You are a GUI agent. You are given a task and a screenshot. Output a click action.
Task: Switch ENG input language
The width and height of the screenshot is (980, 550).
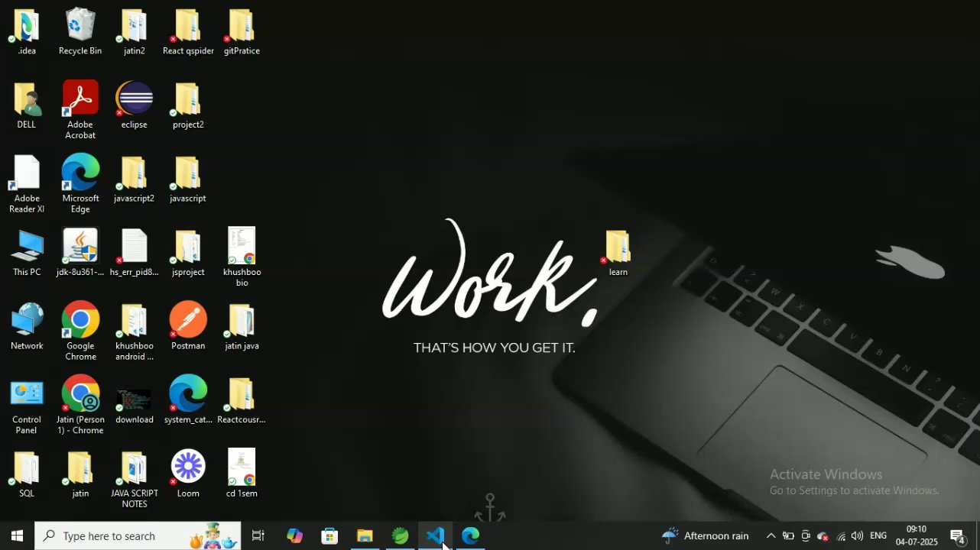click(x=878, y=536)
